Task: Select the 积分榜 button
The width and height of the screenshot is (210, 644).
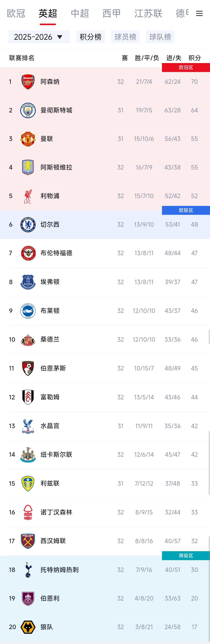Action: (91, 37)
